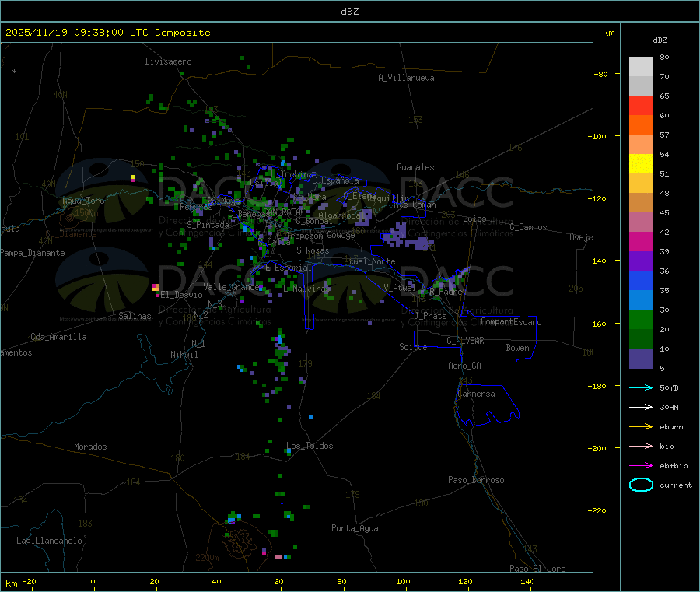Click the 'Guadales' map label
Screen dimensions: 700x592
415,167
